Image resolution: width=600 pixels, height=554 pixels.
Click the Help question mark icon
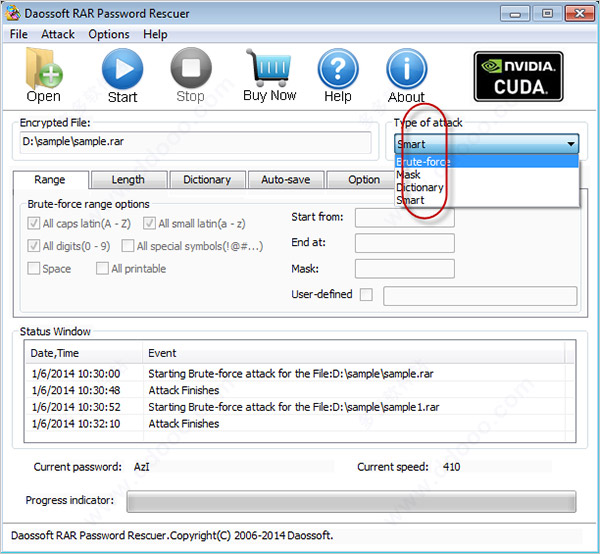[x=338, y=69]
